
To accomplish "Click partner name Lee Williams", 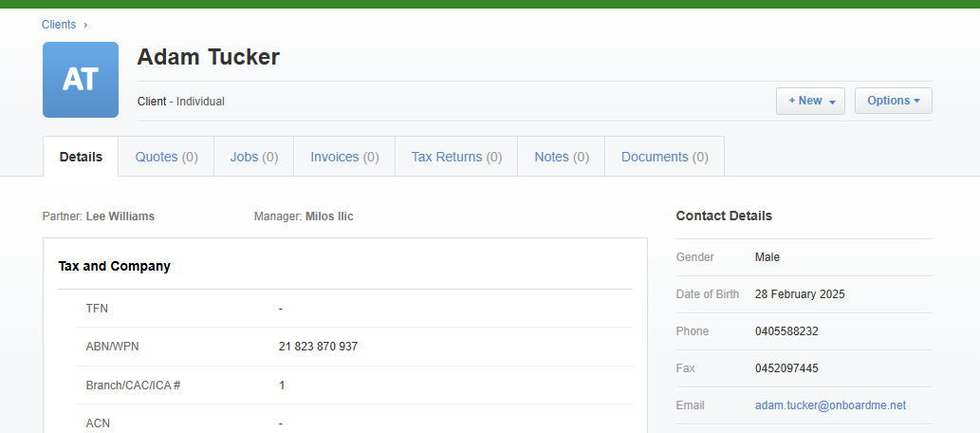I will 120,216.
